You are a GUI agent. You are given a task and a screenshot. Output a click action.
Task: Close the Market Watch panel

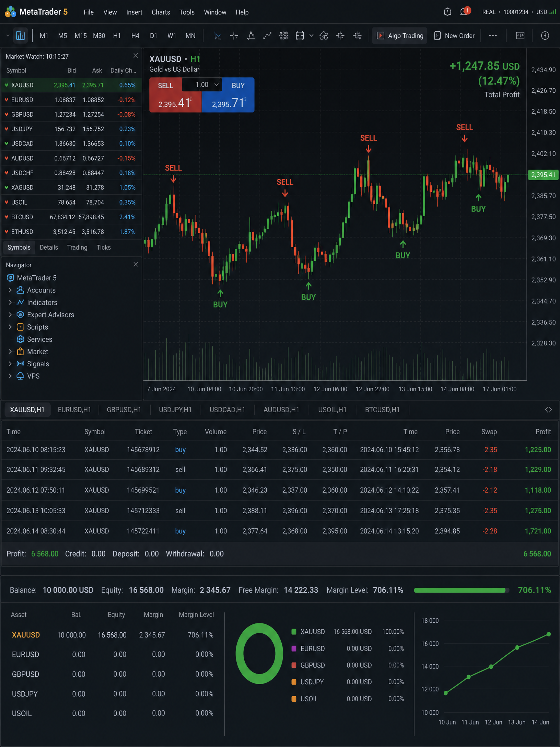pos(136,56)
